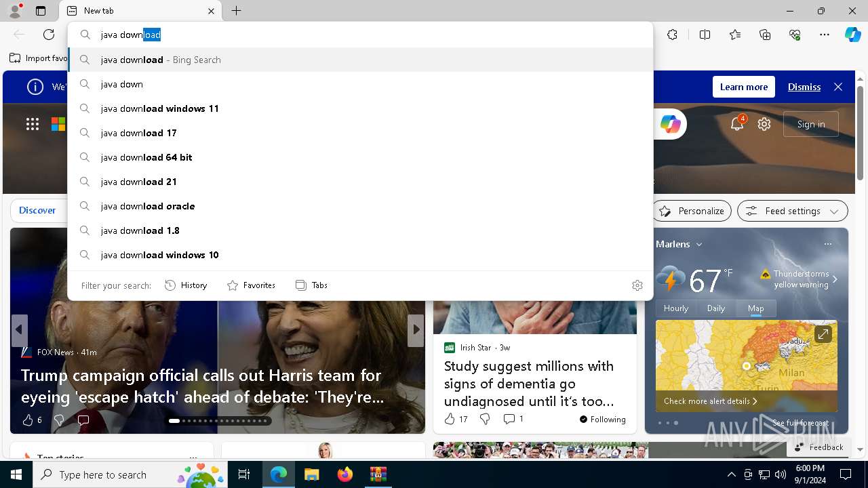Screen dimensions: 868x488
Task: Toggle Following on Irish Star article
Action: [603, 420]
